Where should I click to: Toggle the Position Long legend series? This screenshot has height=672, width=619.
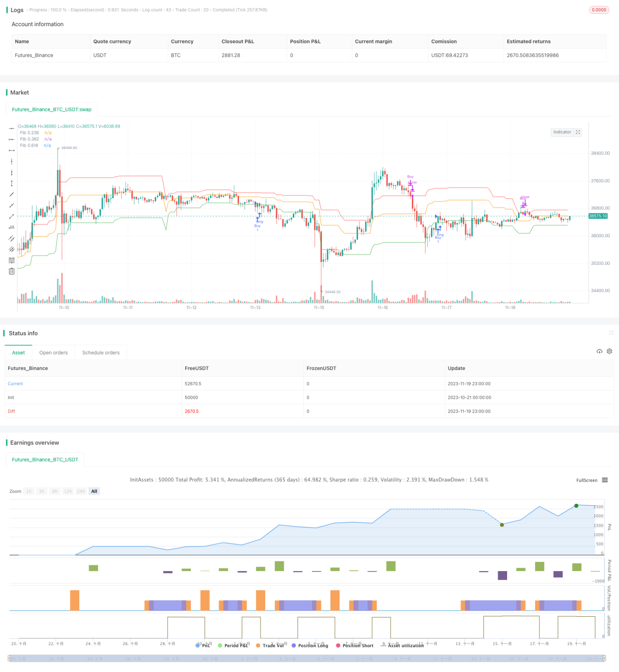click(x=310, y=645)
